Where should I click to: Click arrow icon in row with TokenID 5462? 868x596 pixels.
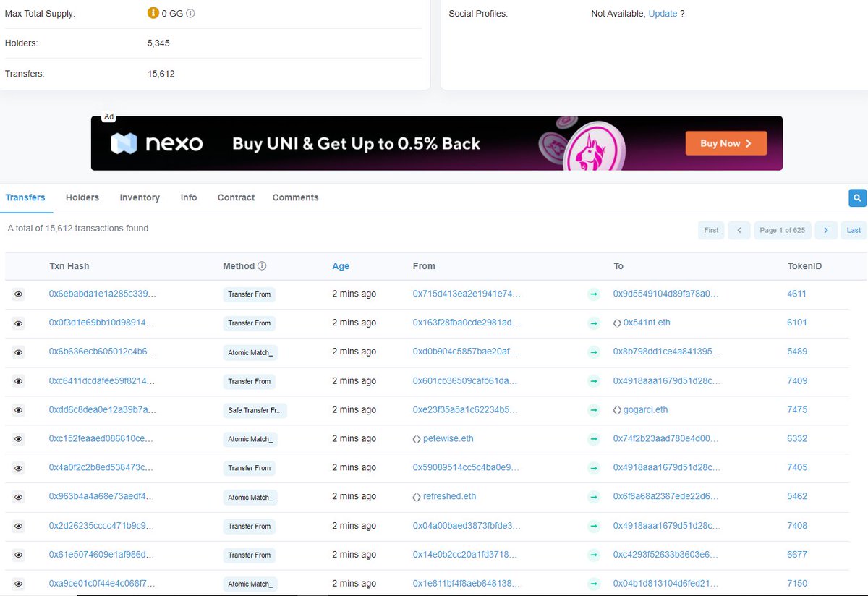(594, 497)
